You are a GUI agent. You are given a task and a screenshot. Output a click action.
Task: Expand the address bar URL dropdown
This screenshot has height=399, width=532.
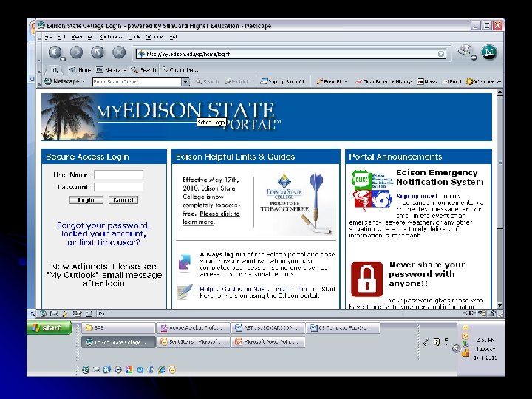click(440, 54)
